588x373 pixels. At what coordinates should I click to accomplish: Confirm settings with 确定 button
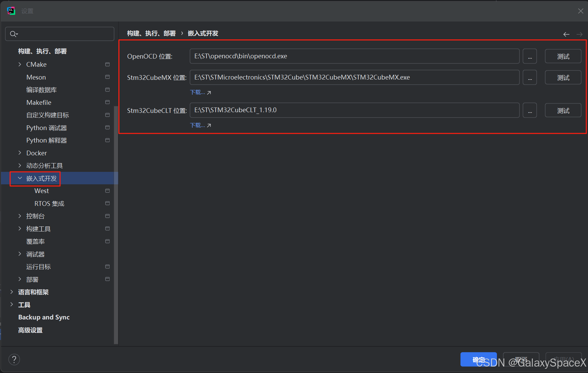pyautogui.click(x=478, y=360)
